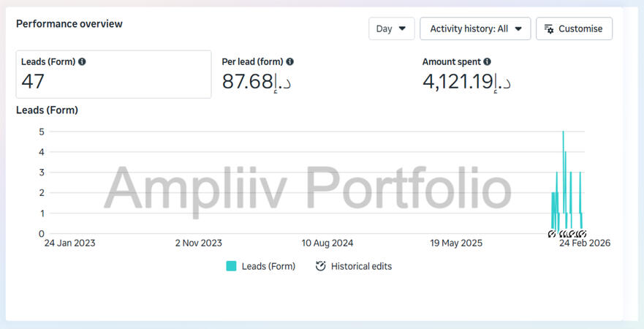The image size is (644, 329).
Task: Click the 2 Nov 2023 axis date
Action: [198, 243]
